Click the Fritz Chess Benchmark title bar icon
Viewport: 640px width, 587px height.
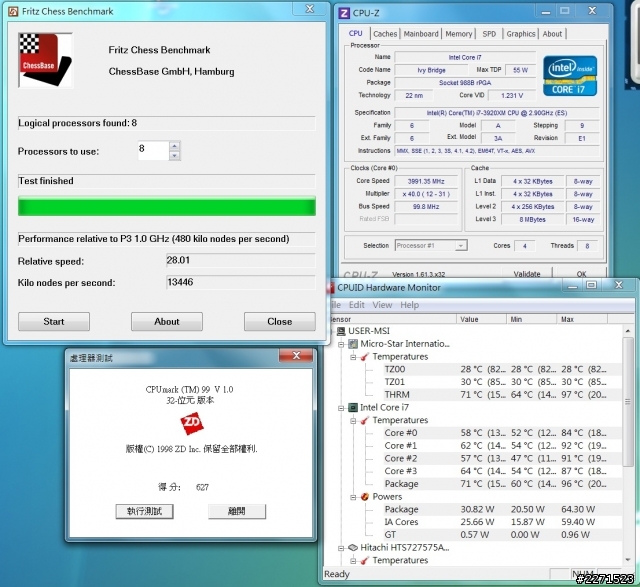(x=13, y=11)
